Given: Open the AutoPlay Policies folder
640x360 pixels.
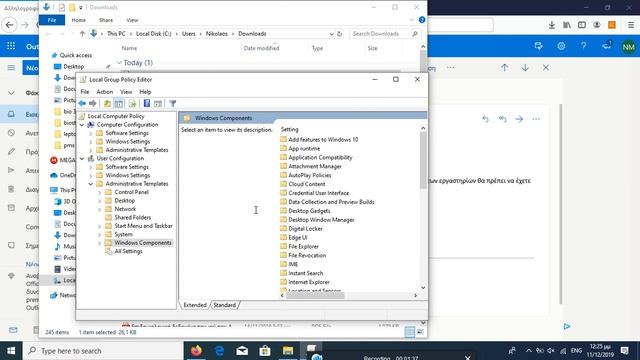Looking at the screenshot, I should pyautogui.click(x=309, y=175).
